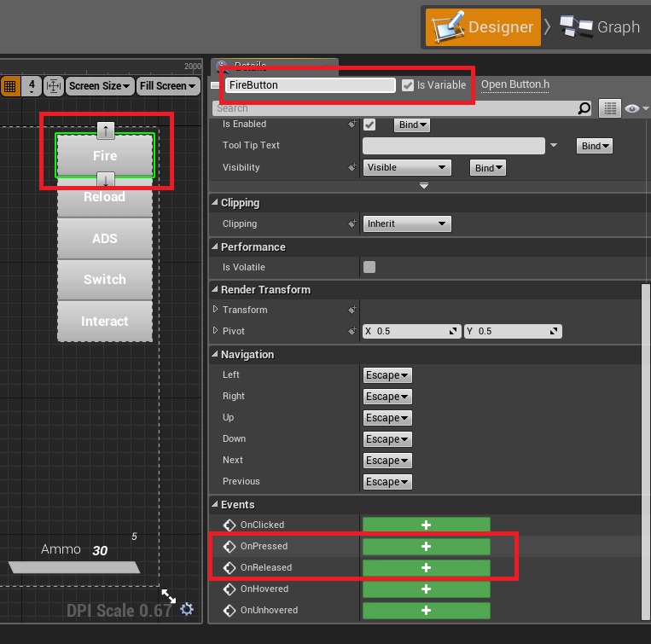Image resolution: width=651 pixels, height=644 pixels.
Task: Expand the Transform property row
Action: [215, 310]
